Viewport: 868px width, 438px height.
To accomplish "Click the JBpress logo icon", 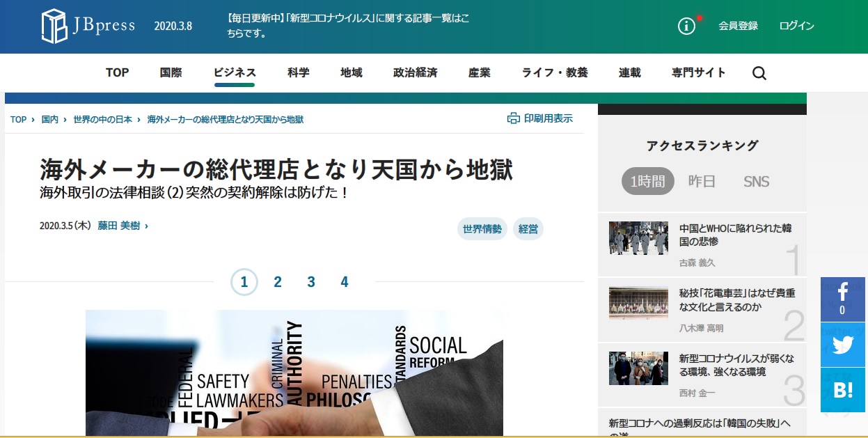I will tap(54, 26).
